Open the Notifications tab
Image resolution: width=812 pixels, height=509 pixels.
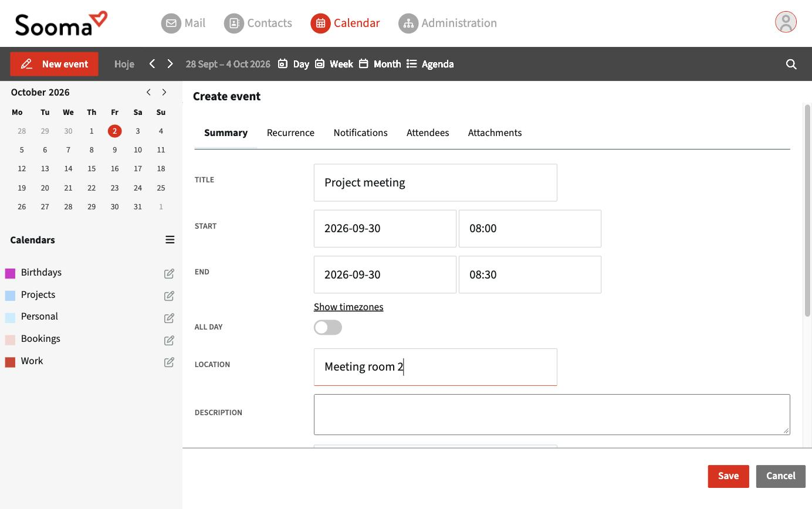[x=360, y=133]
